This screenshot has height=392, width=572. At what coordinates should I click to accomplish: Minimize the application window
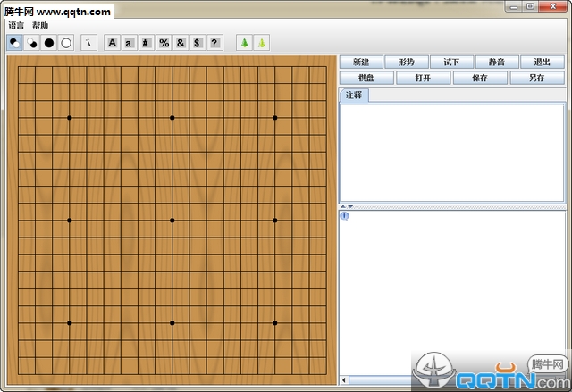514,6
